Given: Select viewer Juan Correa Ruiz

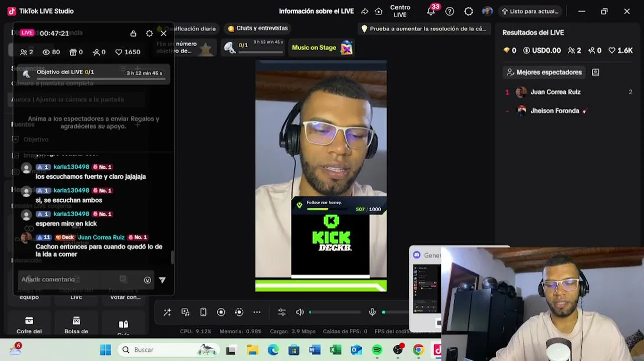Looking at the screenshot, I should coord(555,92).
